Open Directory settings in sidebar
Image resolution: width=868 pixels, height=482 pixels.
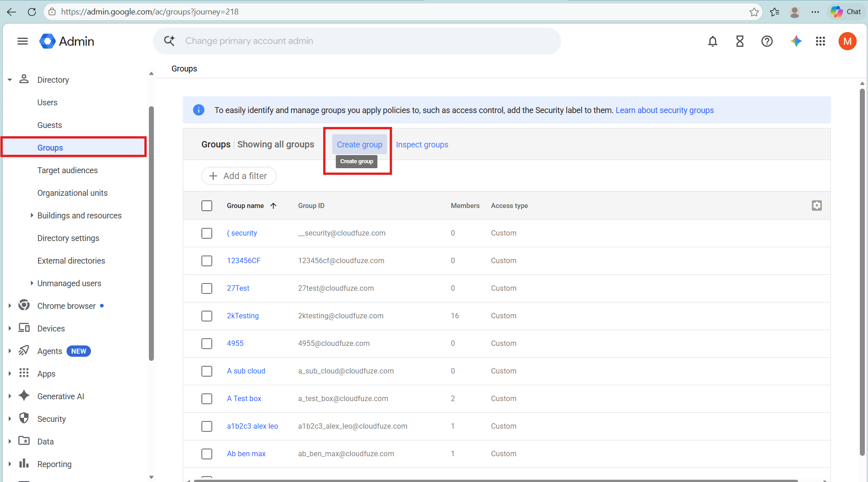click(x=68, y=238)
